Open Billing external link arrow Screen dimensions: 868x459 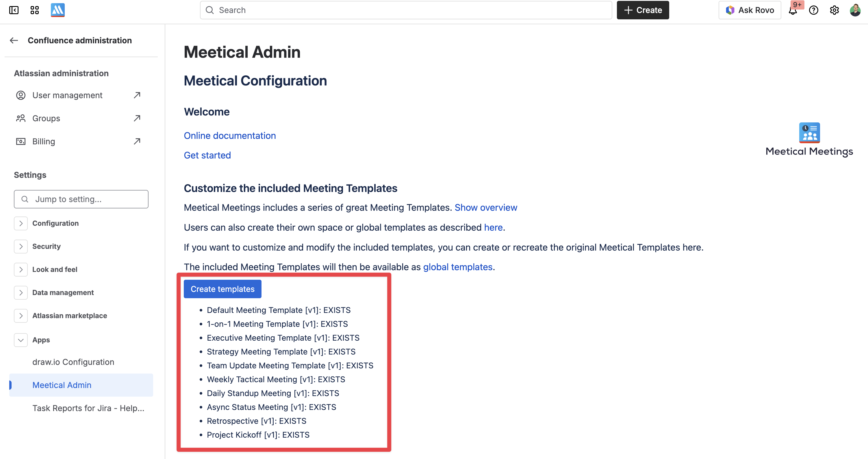click(x=137, y=141)
